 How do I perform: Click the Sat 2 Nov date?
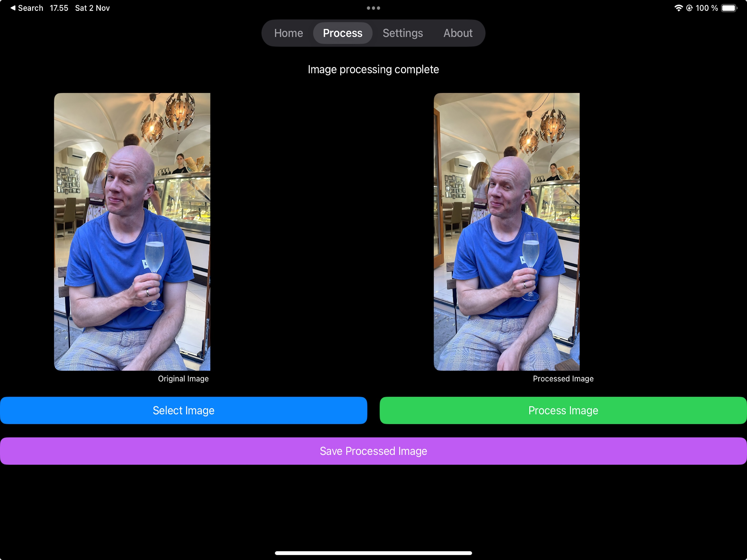click(92, 8)
